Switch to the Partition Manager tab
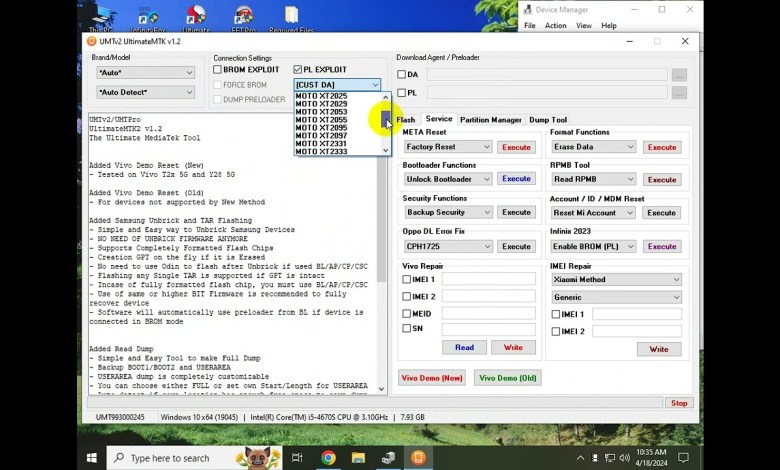 click(490, 120)
